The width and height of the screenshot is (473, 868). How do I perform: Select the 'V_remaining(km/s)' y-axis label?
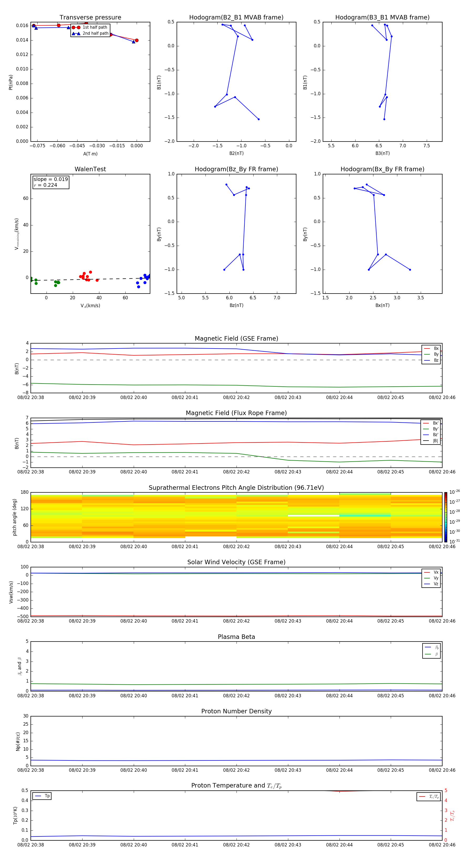(x=17, y=234)
